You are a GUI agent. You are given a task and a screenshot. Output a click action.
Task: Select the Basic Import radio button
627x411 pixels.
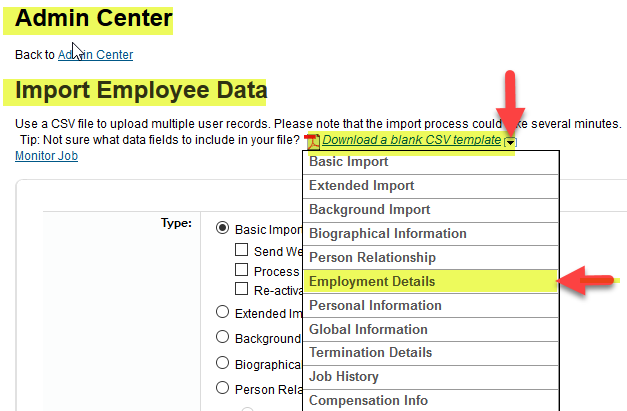[x=222, y=228]
